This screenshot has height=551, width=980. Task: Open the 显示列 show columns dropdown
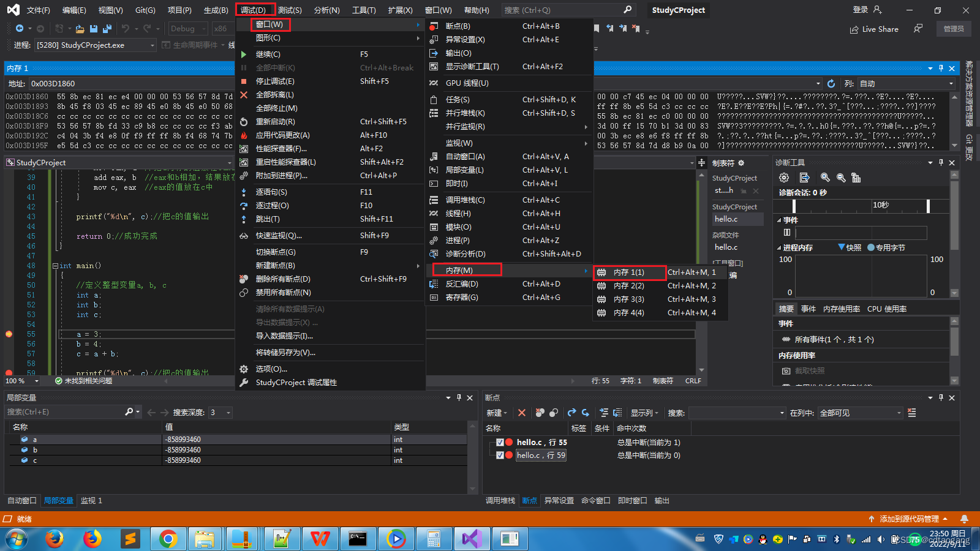(645, 413)
